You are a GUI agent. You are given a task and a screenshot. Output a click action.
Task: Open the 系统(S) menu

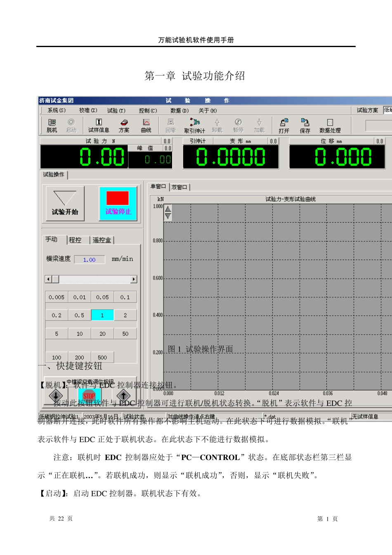pos(57,110)
